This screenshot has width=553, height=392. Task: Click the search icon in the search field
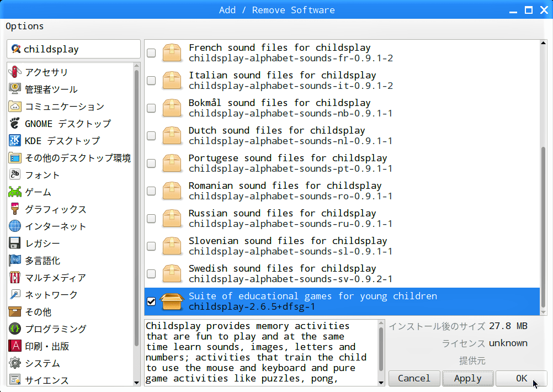15,49
